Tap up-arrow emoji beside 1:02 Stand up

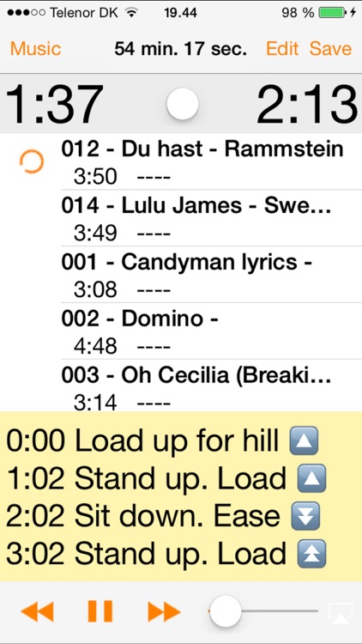tap(312, 478)
